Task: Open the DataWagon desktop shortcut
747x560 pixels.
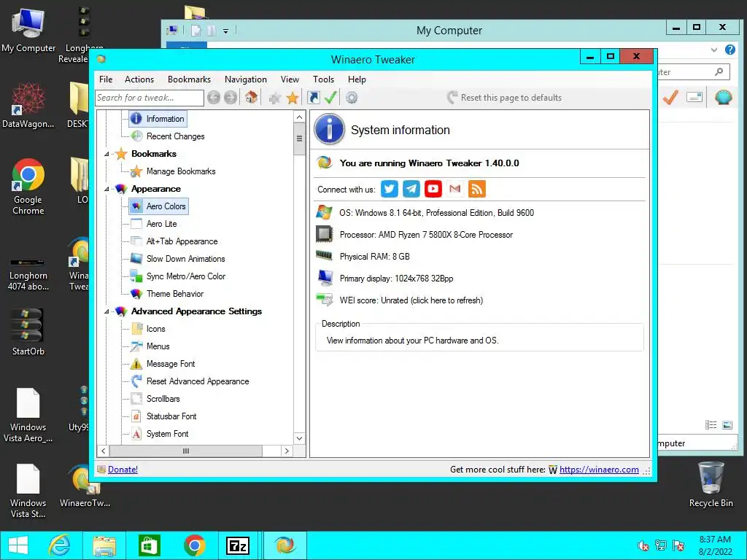Action: tap(28, 105)
